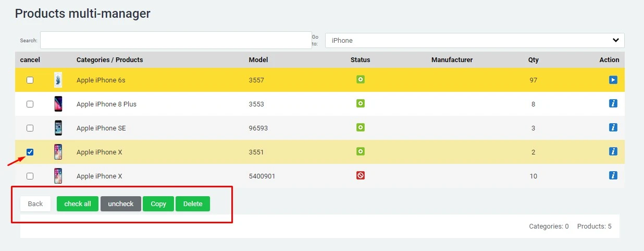
Task: Click quantity 2 for model 3551
Action: (533, 152)
